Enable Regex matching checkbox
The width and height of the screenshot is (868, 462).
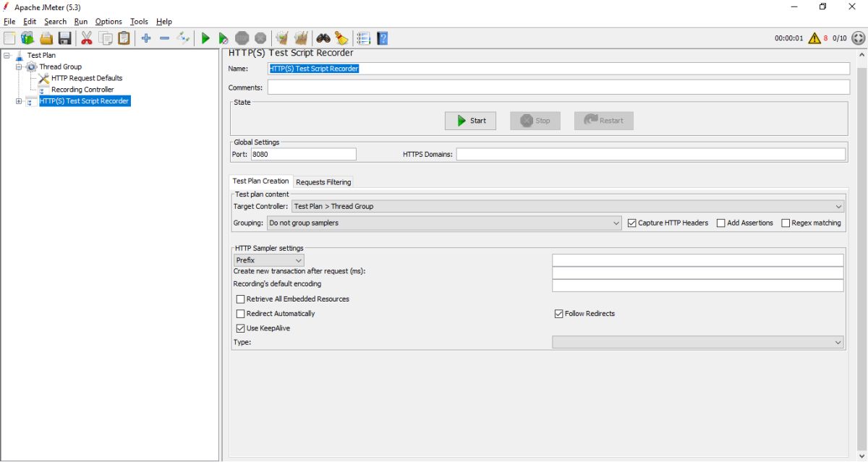[x=786, y=223]
